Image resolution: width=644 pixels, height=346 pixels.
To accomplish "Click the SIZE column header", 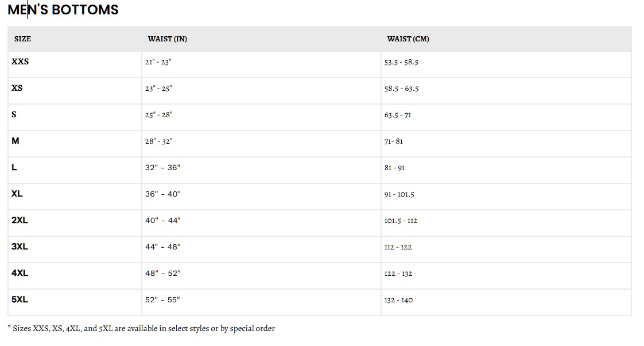I will click(x=22, y=39).
